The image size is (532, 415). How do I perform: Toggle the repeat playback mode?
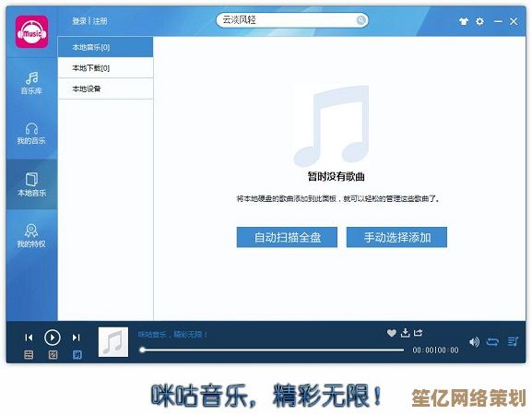click(x=492, y=342)
